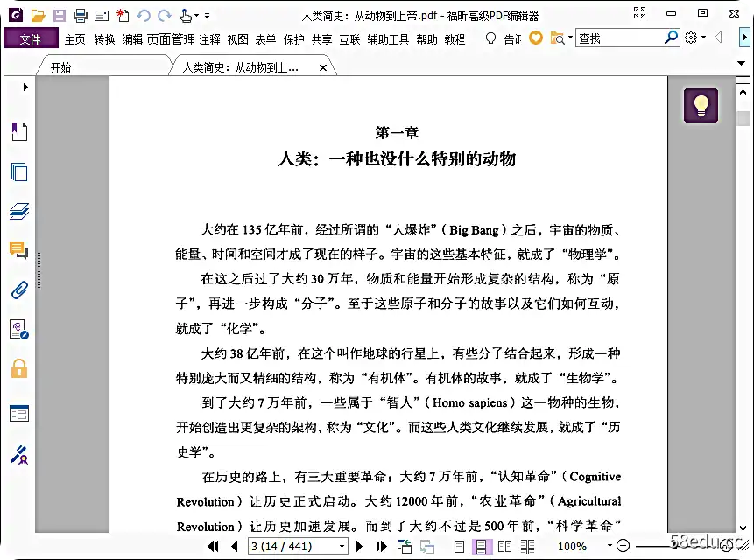The height and width of the screenshot is (560, 754).
Task: Click the Save disk icon
Action: (60, 16)
